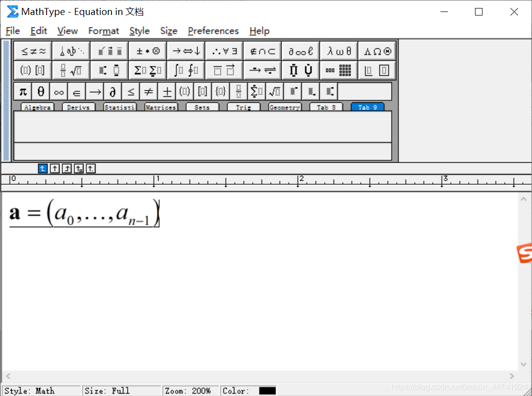Select the partial derivative symbol
Image resolution: width=532 pixels, height=396 pixels.
[113, 91]
